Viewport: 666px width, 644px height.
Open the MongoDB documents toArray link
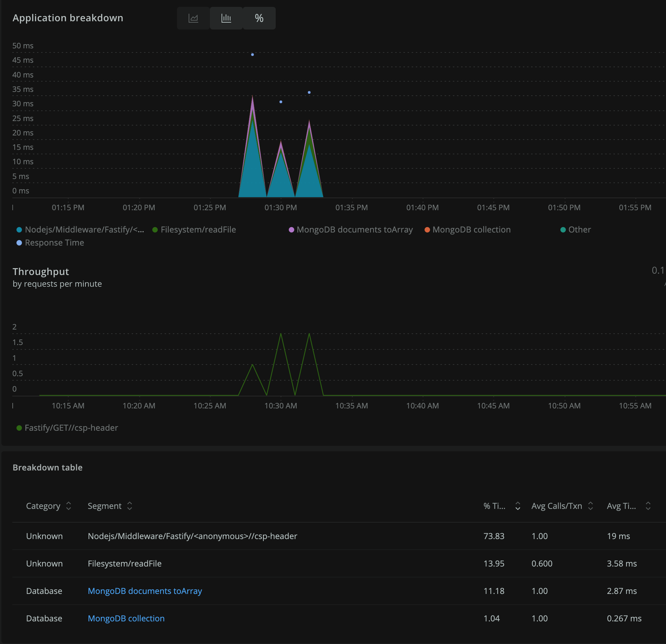(145, 591)
